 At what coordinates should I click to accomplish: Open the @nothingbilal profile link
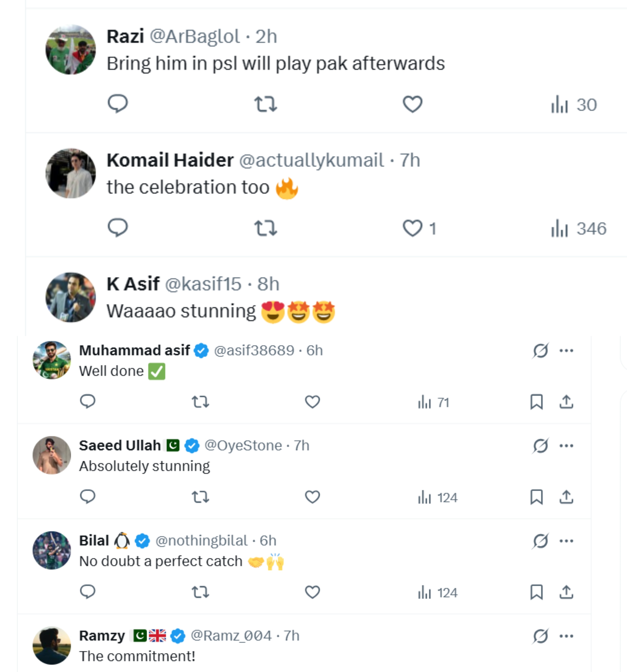coord(201,540)
